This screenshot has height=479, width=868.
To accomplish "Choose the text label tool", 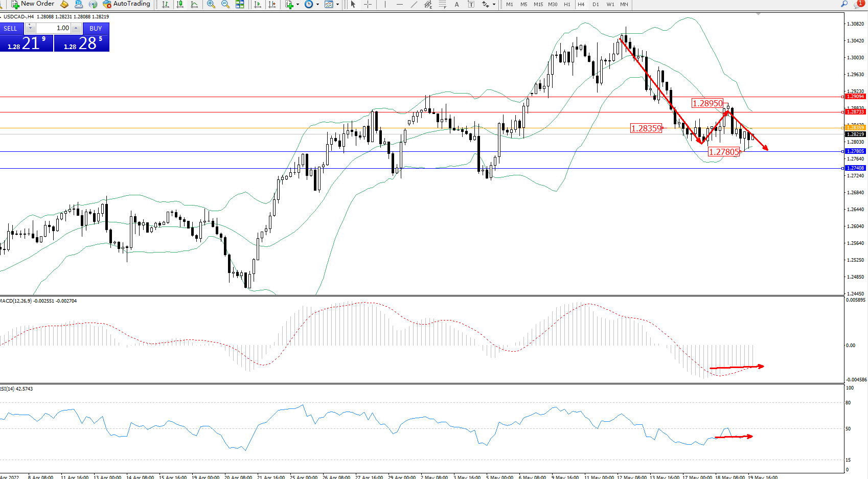I will [456, 4].
